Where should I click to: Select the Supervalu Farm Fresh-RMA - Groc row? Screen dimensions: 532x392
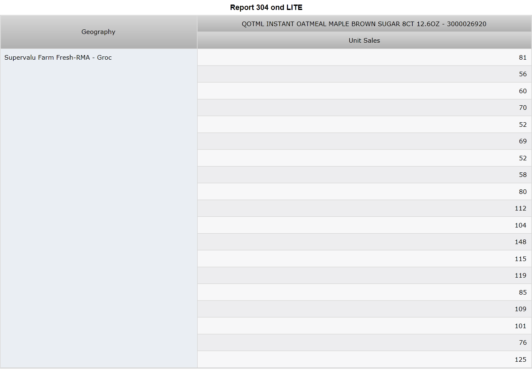pos(99,208)
